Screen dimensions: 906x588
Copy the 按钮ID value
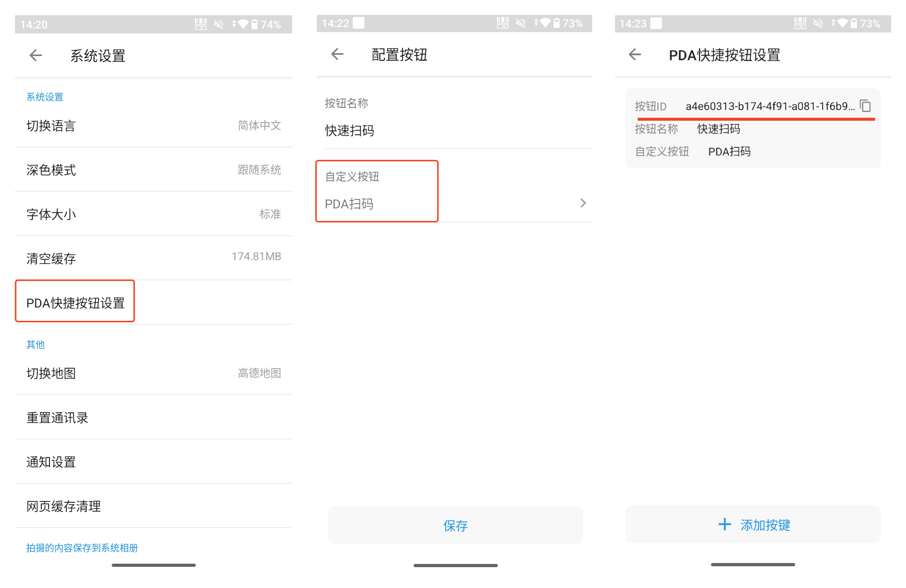pyautogui.click(x=865, y=106)
